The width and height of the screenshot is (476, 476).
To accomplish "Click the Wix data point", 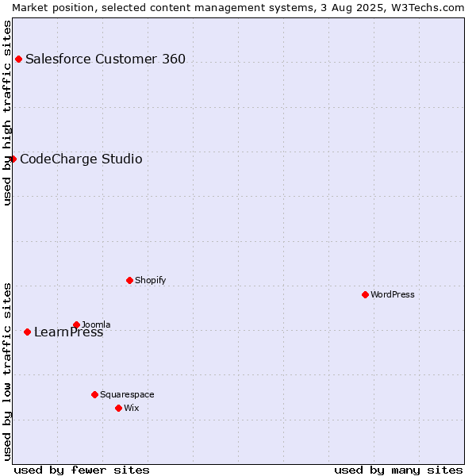I will (x=119, y=409).
